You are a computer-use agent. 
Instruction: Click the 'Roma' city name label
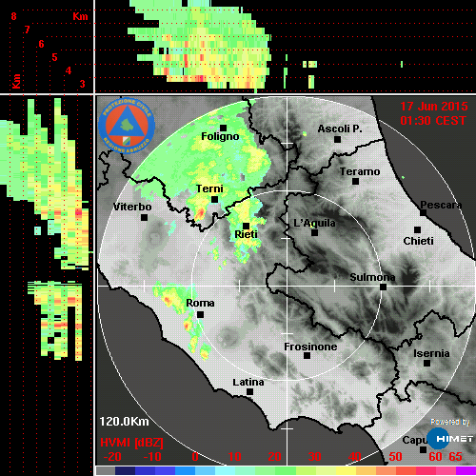coord(200,303)
